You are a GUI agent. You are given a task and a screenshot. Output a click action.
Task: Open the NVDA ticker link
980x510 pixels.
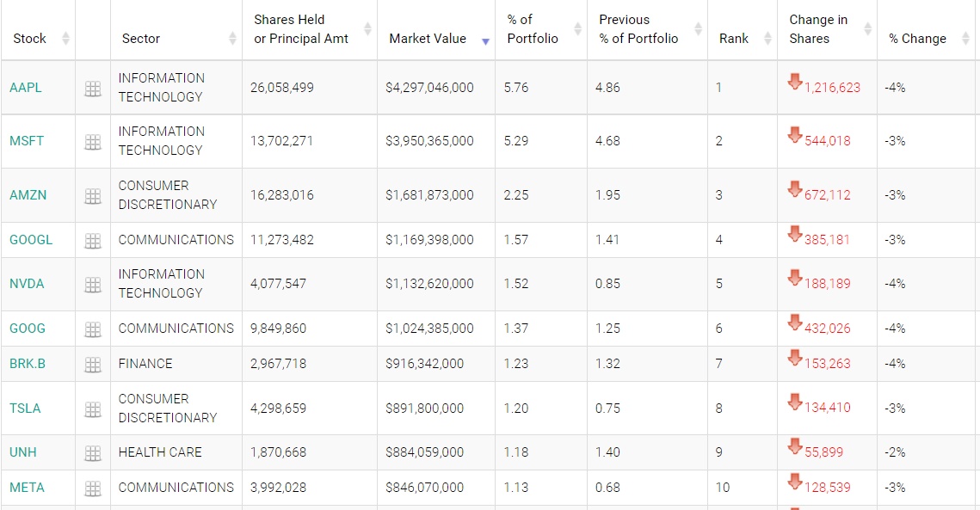coord(27,284)
